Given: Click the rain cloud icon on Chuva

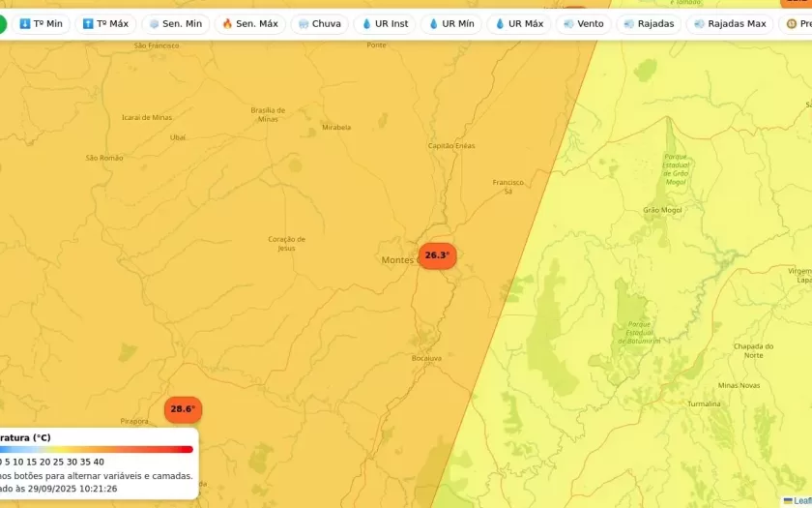Looking at the screenshot, I should coord(304,24).
